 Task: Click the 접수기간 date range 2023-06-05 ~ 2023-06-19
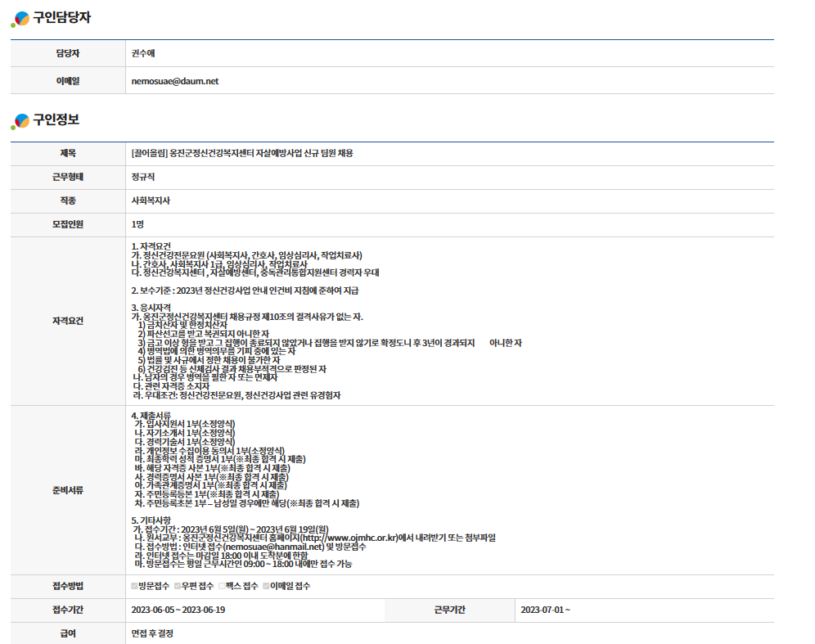[178, 610]
